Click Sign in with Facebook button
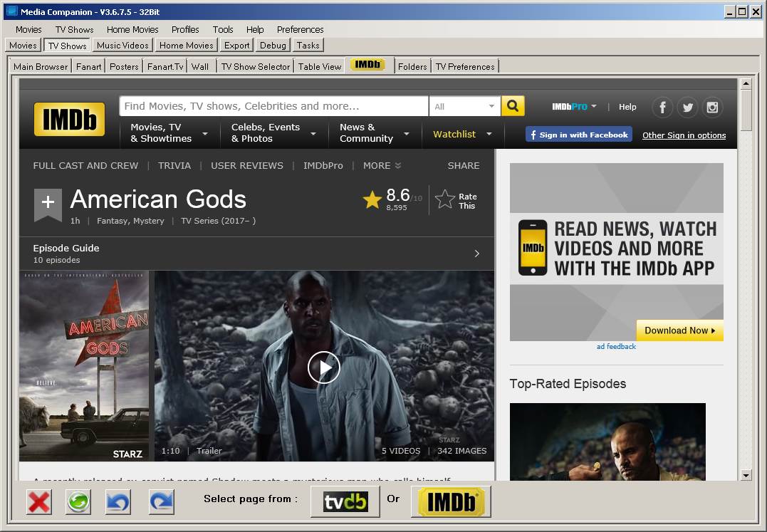The image size is (767, 532). [x=579, y=135]
